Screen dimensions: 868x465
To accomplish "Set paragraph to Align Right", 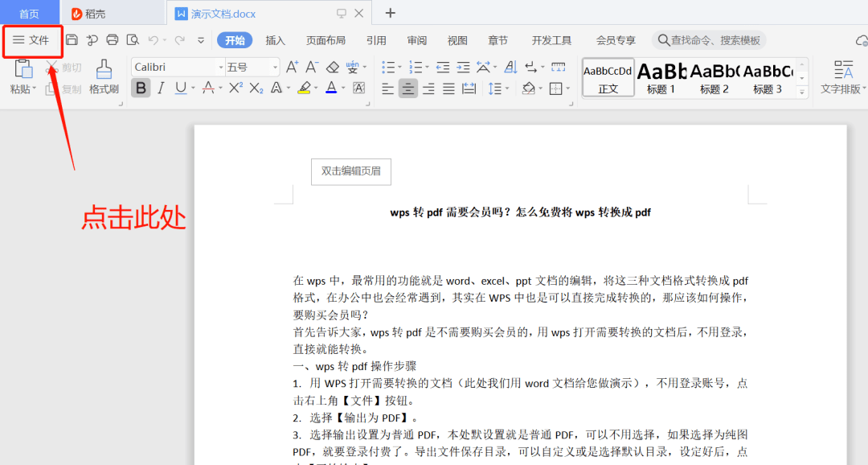I will [x=428, y=88].
